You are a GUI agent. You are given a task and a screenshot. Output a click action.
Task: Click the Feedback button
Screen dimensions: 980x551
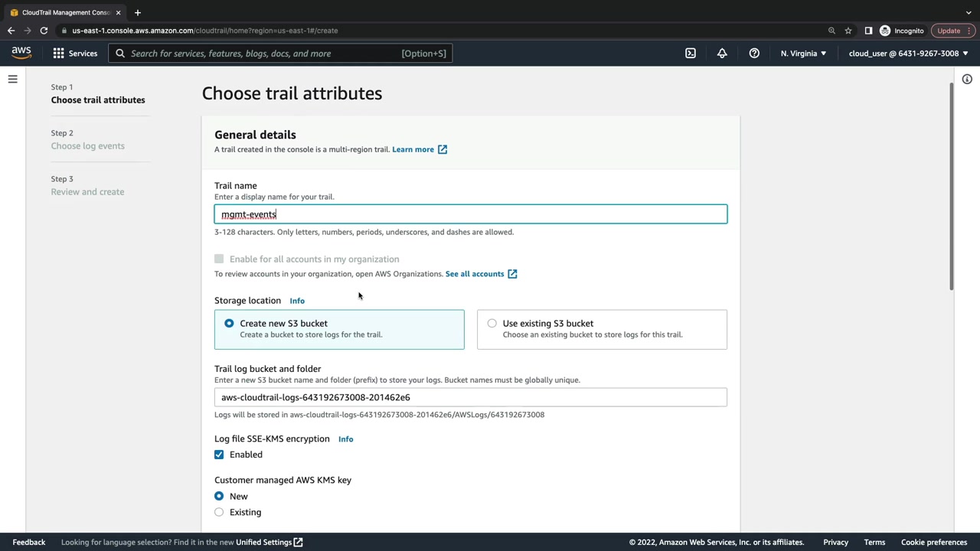click(x=29, y=543)
